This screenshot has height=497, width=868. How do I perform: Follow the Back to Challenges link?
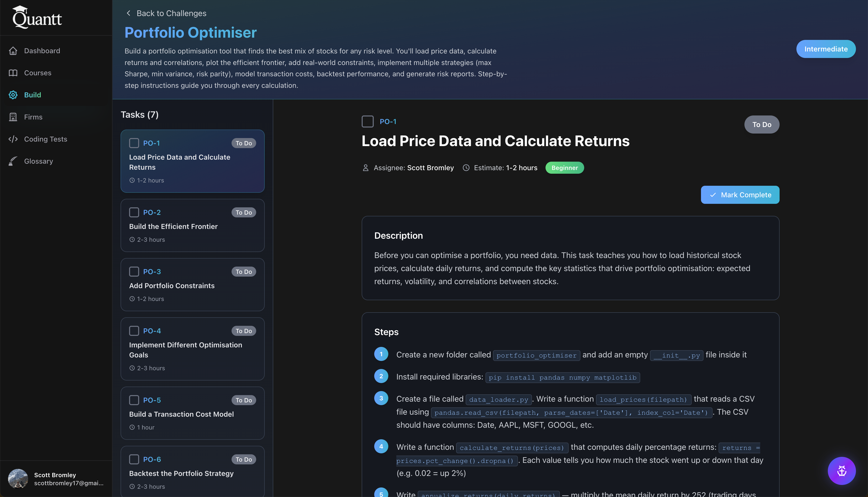pyautogui.click(x=172, y=13)
